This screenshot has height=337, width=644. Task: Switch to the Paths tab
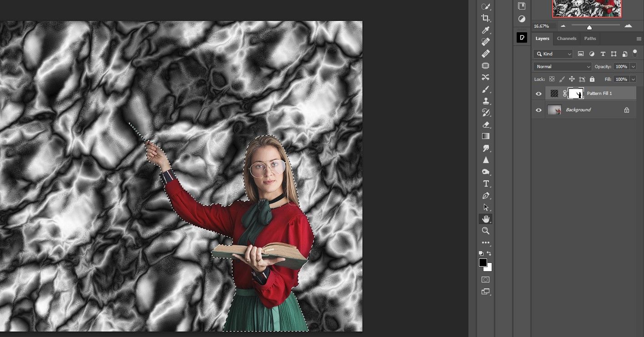click(x=590, y=39)
